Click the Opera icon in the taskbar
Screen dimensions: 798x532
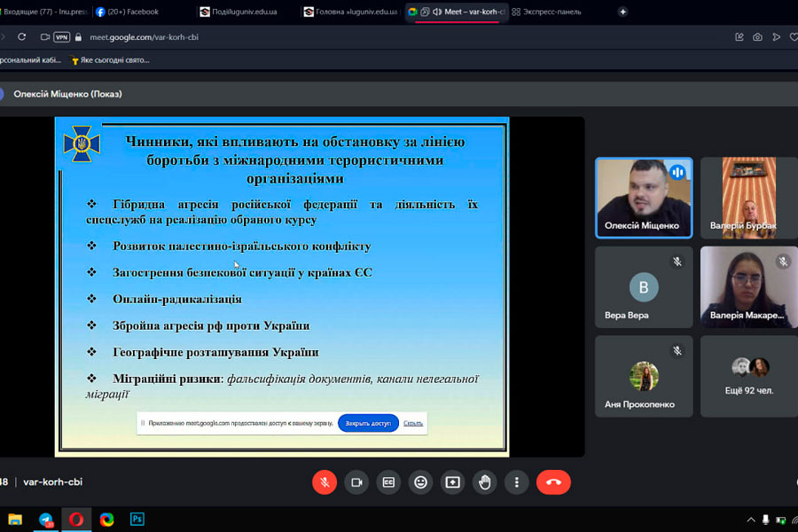pos(76,520)
